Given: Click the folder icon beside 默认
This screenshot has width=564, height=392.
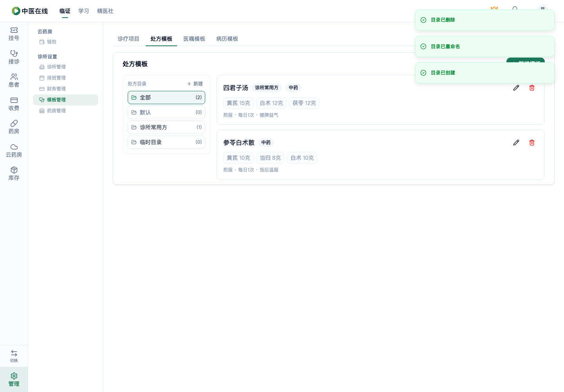Looking at the screenshot, I should coord(134,112).
